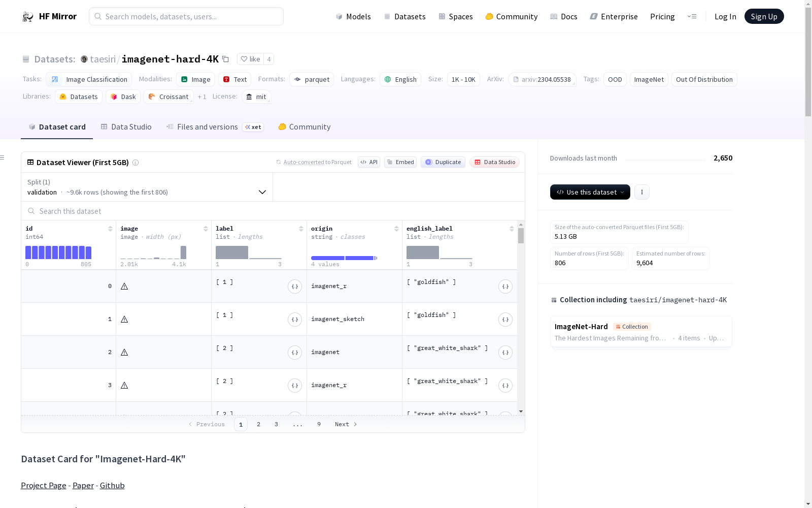Click the image warning icon in row 1
Screen dimensions: 812x508
tap(124, 320)
